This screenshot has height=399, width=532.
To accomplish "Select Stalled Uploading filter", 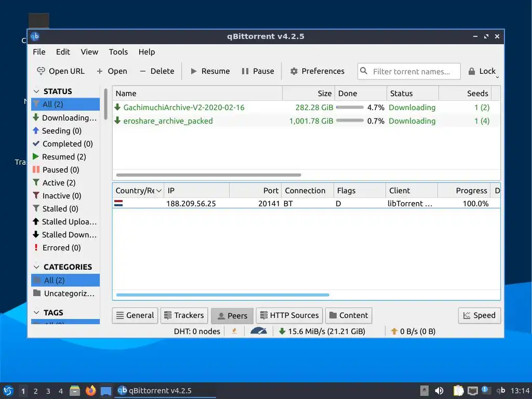I will [65, 221].
